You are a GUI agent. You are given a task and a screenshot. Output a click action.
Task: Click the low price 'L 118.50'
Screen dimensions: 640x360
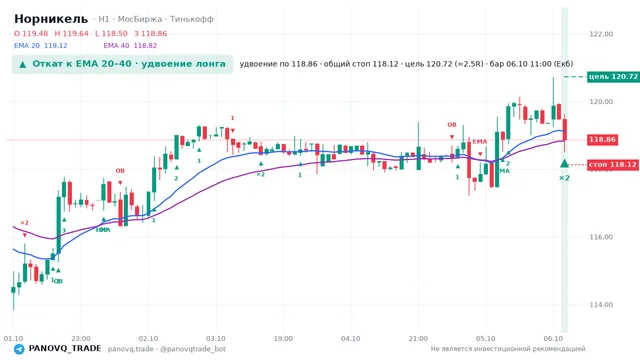tap(111, 33)
